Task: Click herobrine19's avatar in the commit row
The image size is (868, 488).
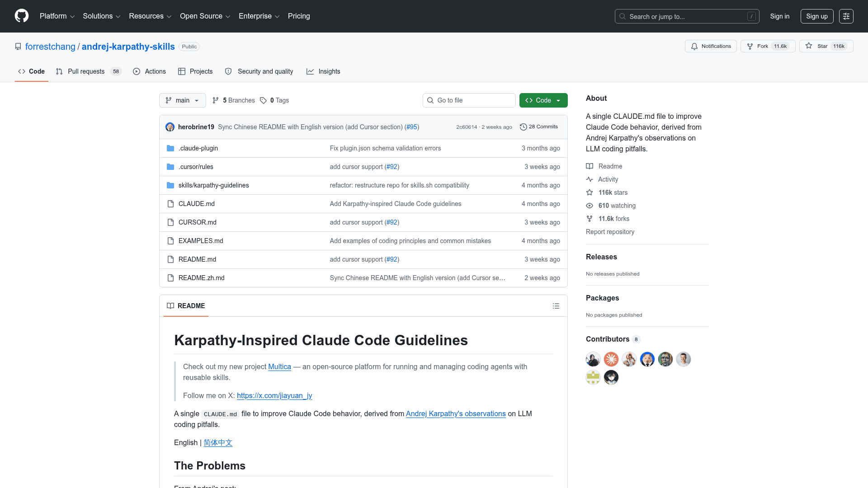Action: click(x=170, y=127)
